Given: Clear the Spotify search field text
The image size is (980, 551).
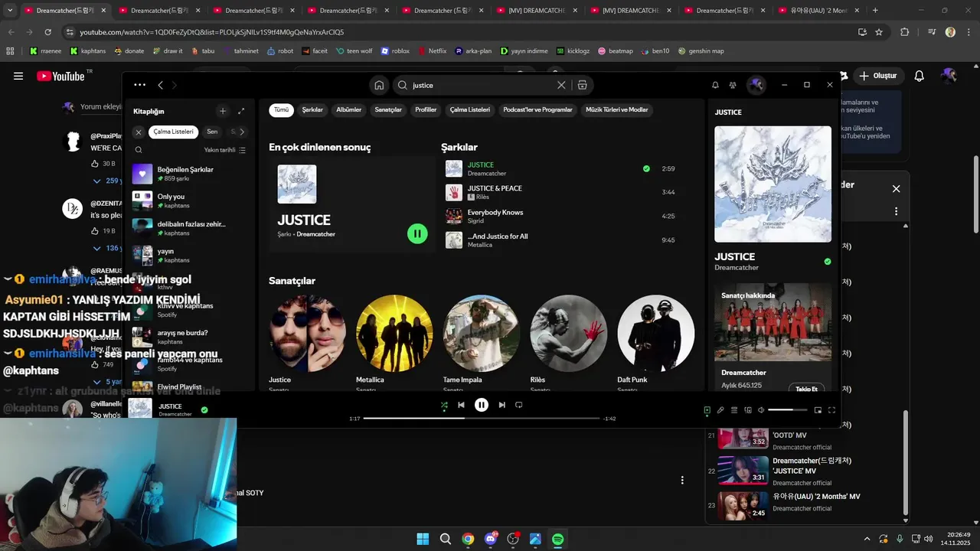Looking at the screenshot, I should pos(561,85).
